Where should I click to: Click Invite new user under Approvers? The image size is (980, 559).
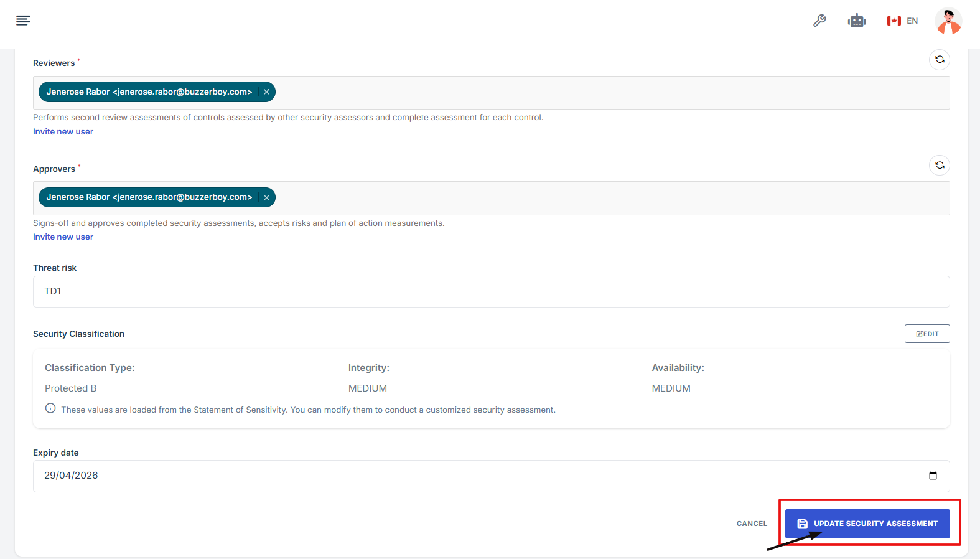tap(63, 237)
